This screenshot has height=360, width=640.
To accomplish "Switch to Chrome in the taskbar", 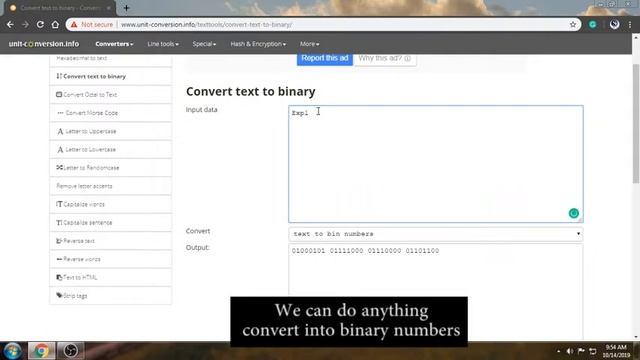I will pos(41,351).
